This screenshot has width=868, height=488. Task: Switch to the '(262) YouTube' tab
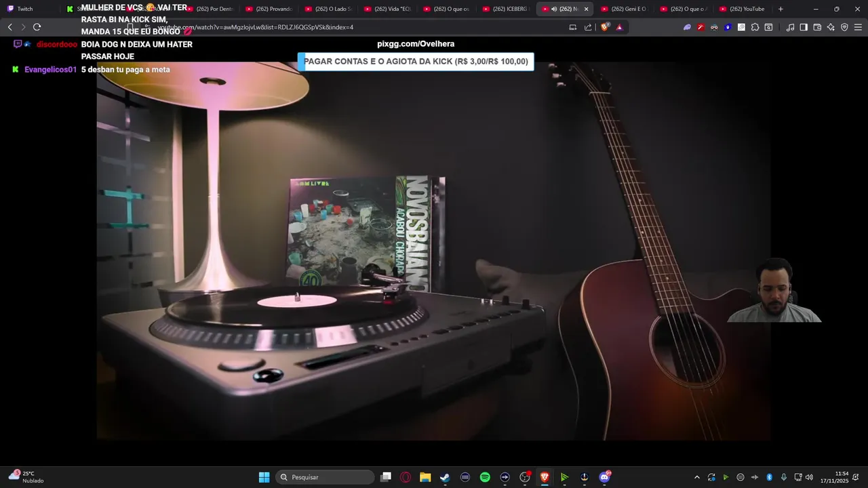742,9
